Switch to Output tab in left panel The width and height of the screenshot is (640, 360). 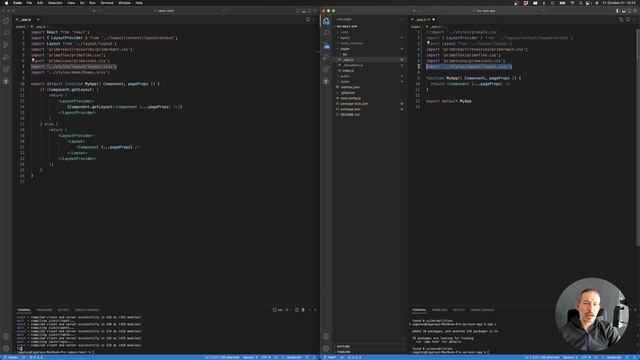tap(63, 310)
